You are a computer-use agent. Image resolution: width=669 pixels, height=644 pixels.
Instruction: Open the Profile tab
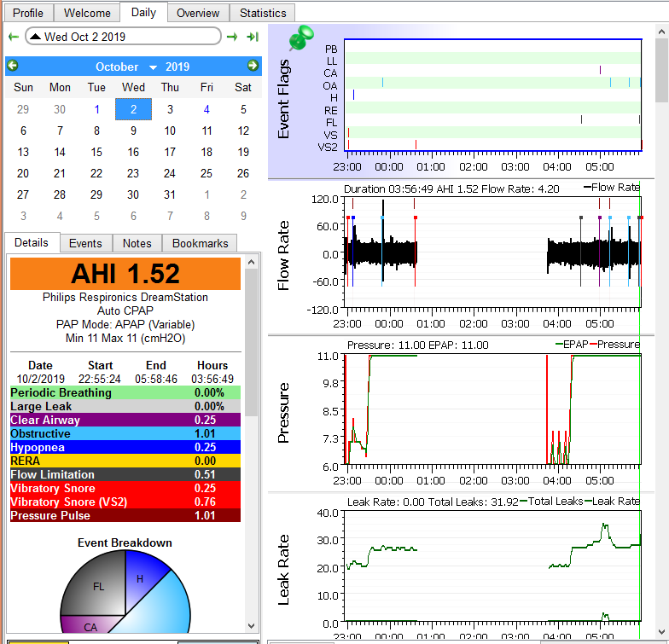pyautogui.click(x=28, y=13)
